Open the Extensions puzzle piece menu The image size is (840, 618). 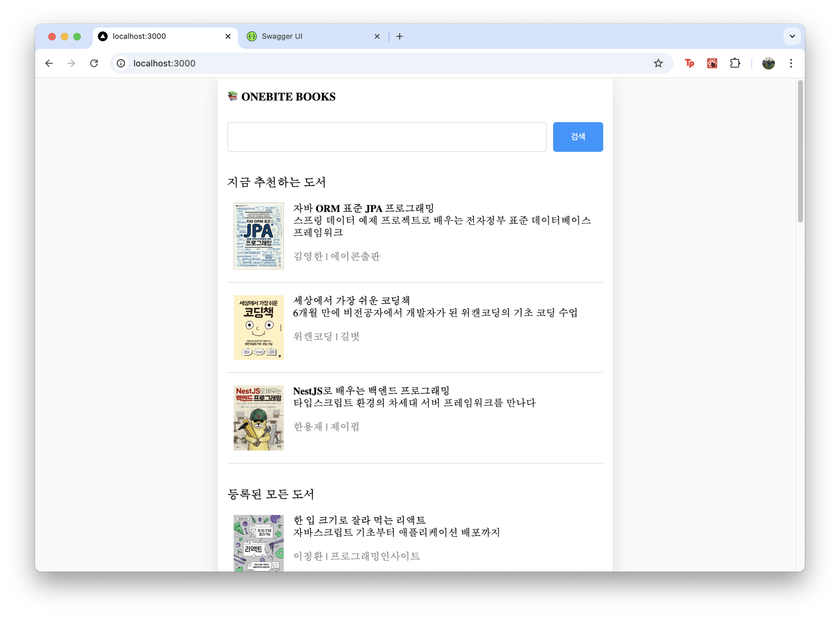coord(735,63)
